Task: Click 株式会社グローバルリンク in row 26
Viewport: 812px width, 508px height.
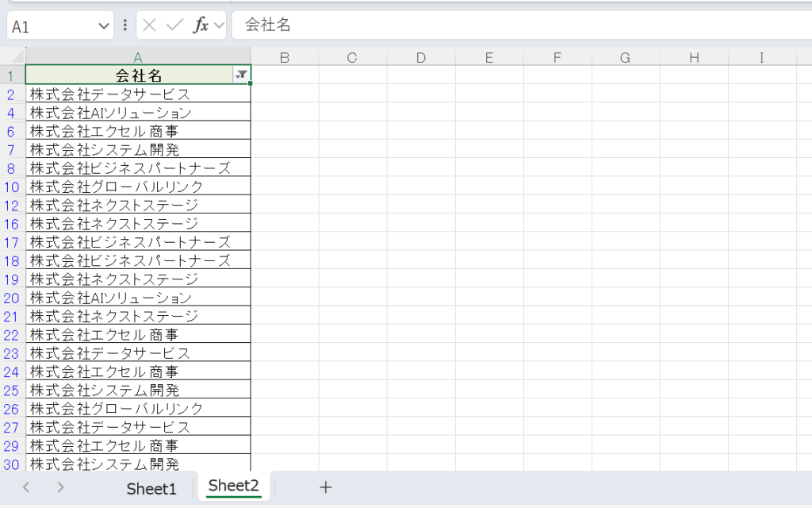Action: pyautogui.click(x=138, y=409)
